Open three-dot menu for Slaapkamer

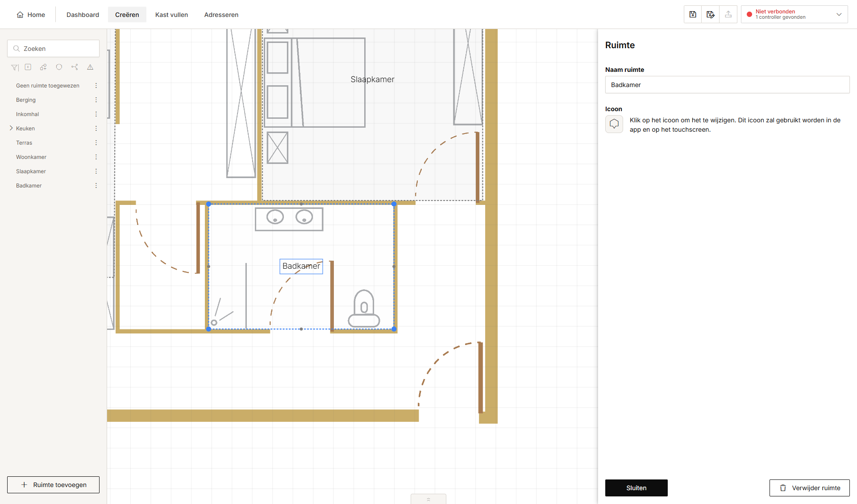(x=96, y=171)
